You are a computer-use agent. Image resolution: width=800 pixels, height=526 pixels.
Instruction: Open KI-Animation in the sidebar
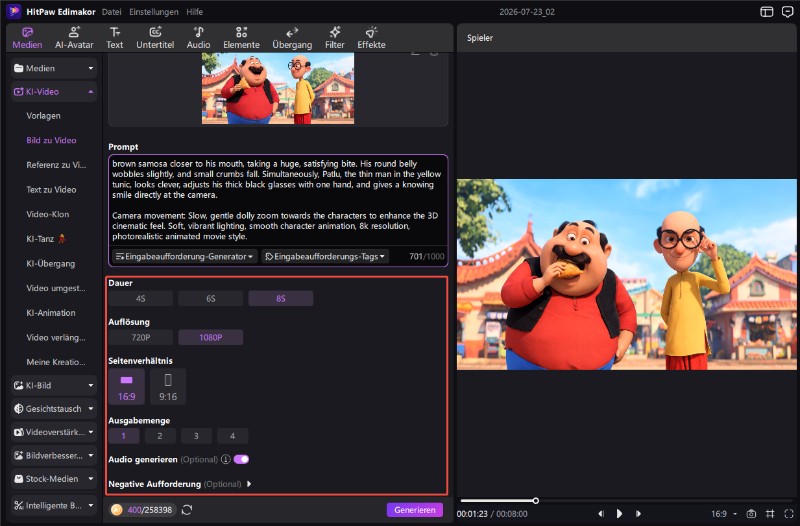(x=51, y=313)
